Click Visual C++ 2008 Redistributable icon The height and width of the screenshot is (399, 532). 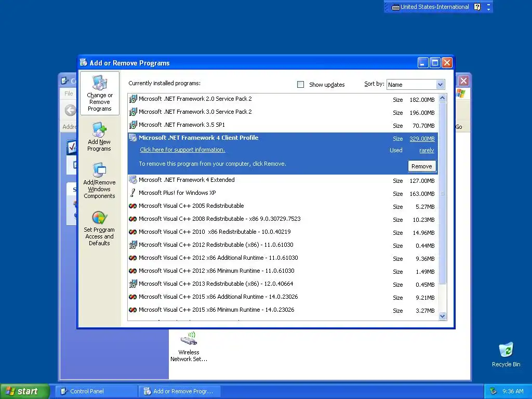(133, 219)
